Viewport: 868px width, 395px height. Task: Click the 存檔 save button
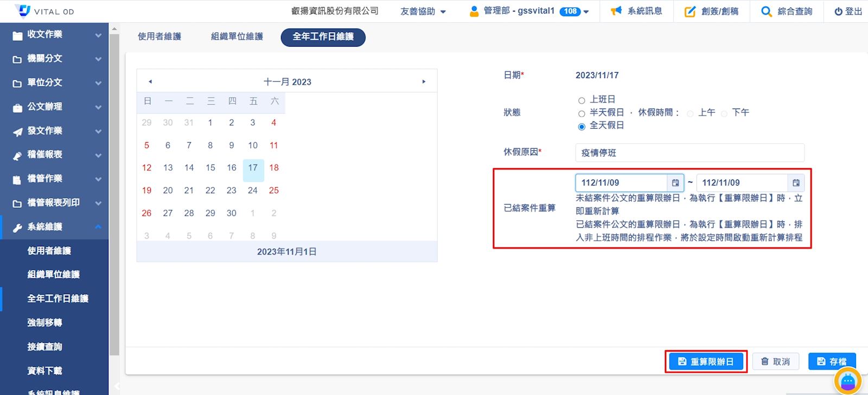point(832,361)
